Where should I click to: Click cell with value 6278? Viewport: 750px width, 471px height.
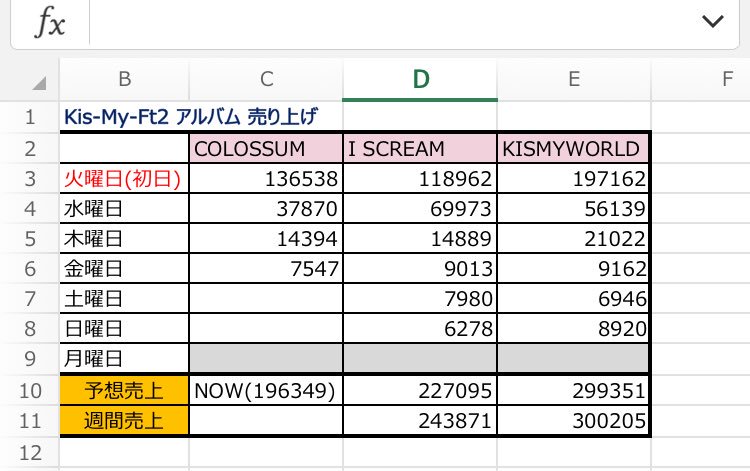coord(420,329)
